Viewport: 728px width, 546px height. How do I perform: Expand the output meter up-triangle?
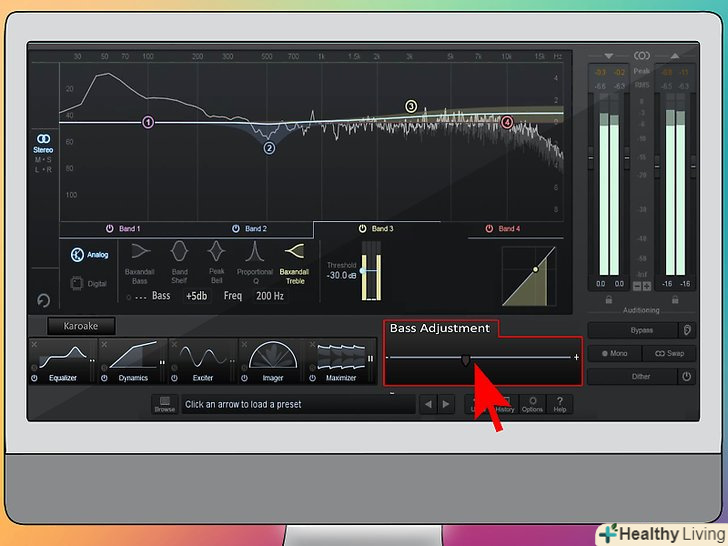tap(675, 56)
